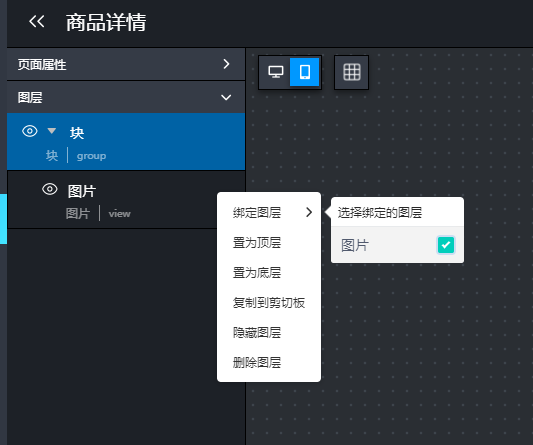
Task: Click the 页面属性 section header
Action: [126, 64]
